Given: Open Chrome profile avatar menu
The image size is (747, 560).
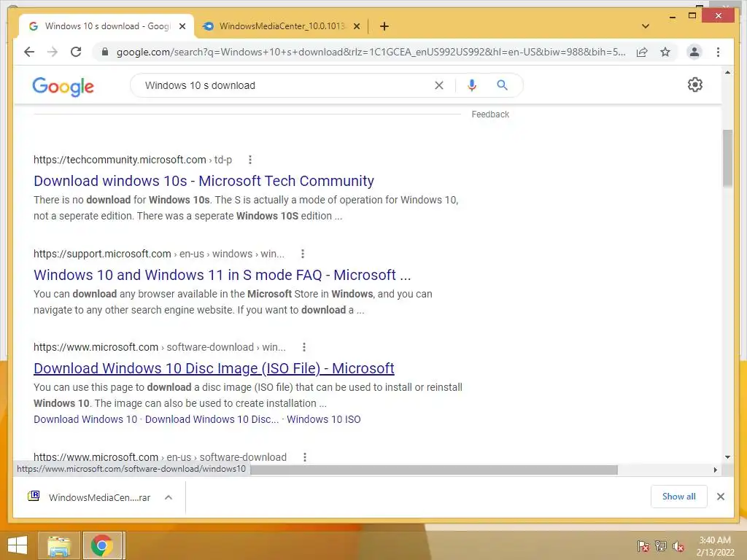Looking at the screenshot, I should [x=694, y=52].
